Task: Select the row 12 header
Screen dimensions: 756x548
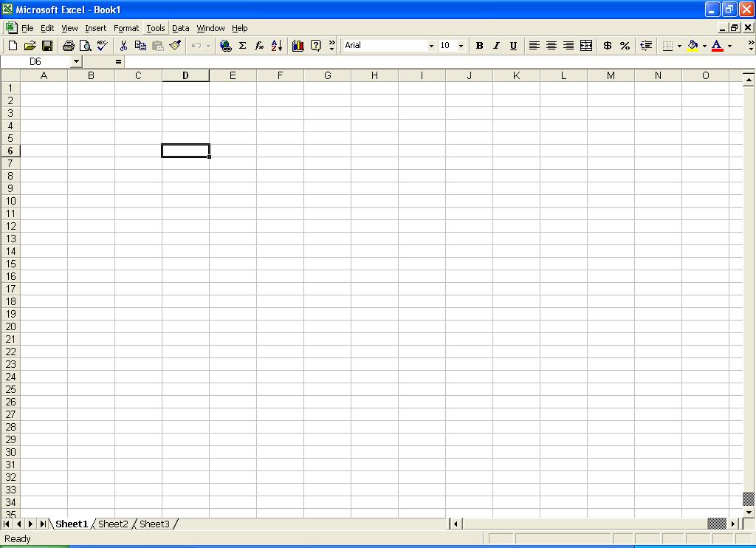Action: [10, 226]
